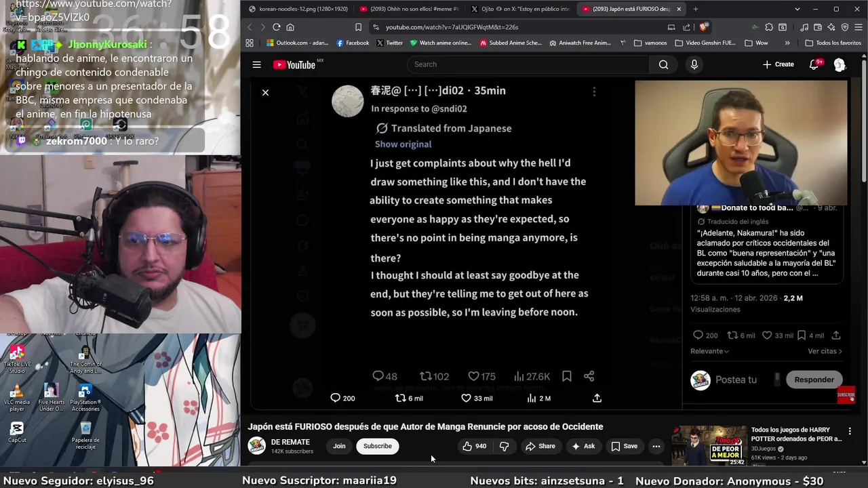The image size is (868, 488).
Task: Open the Outlook.com bookmark
Action: tap(297, 43)
